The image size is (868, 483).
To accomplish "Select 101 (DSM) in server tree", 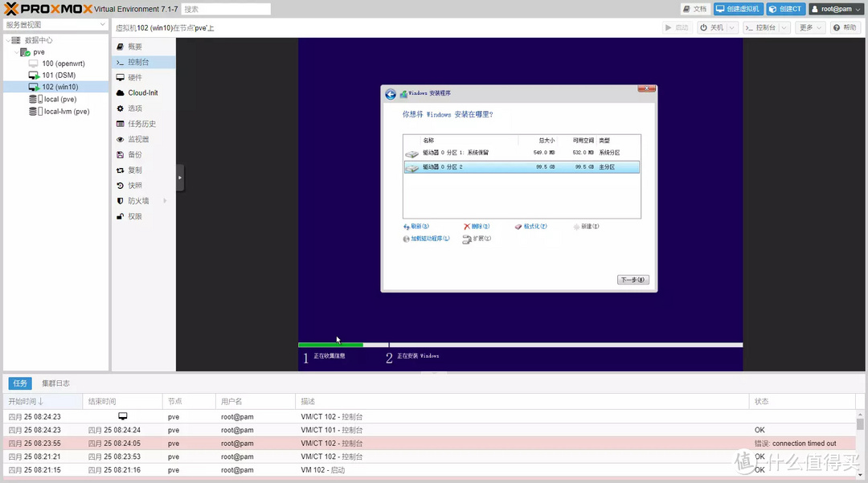I will [x=59, y=76].
